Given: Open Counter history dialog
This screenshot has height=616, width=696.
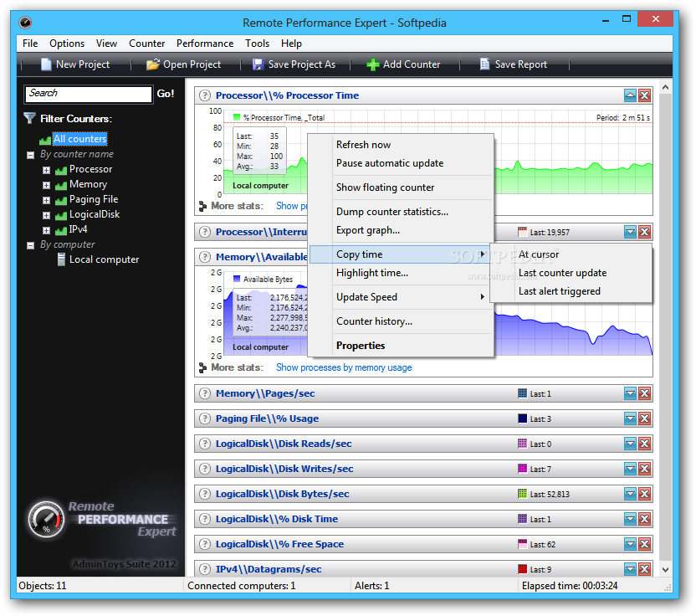Looking at the screenshot, I should tap(402, 321).
